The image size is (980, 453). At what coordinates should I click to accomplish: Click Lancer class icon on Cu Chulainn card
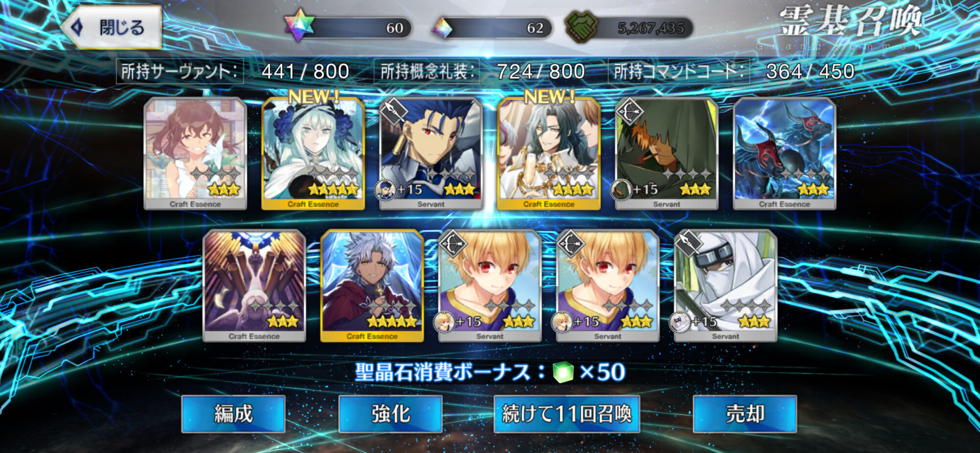coord(393,111)
